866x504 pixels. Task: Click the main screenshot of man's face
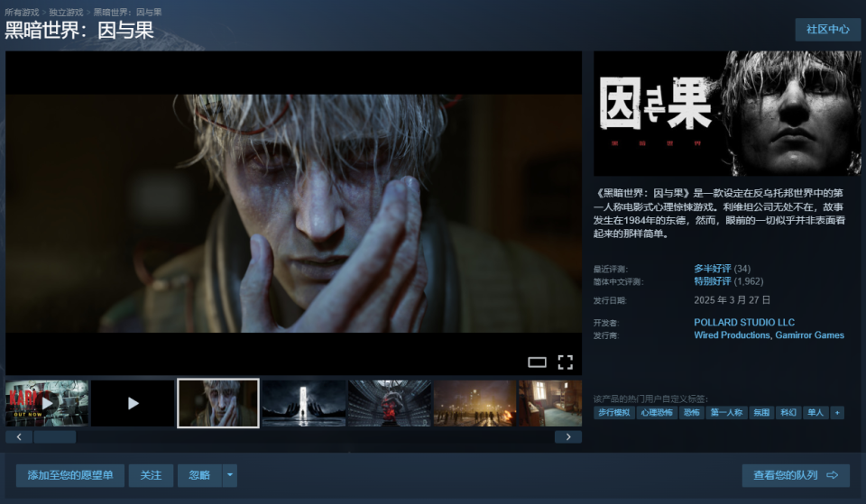[293, 213]
